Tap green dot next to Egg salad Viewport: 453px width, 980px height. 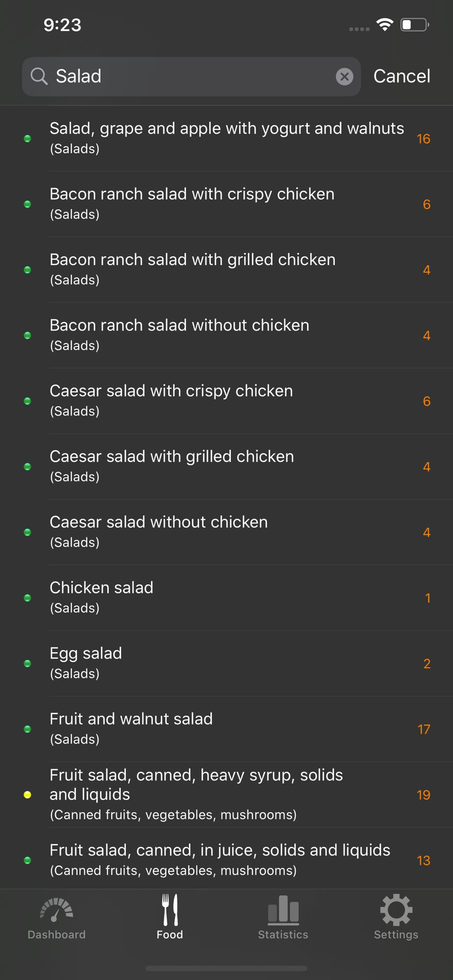tap(27, 663)
